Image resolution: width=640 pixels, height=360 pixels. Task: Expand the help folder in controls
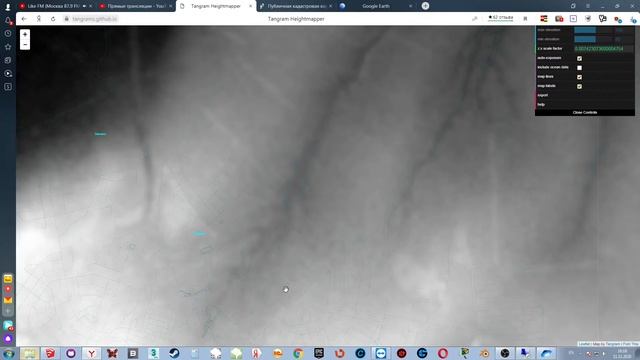pos(585,104)
